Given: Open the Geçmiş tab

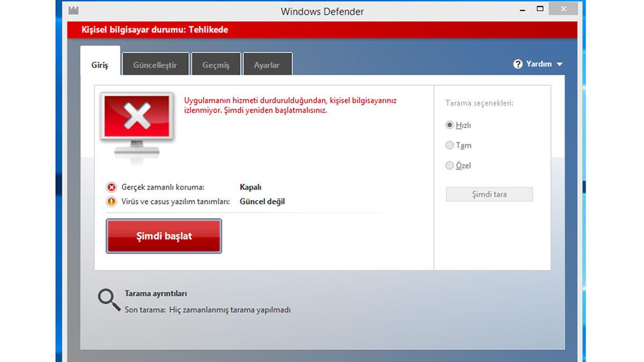Looking at the screenshot, I should (216, 64).
